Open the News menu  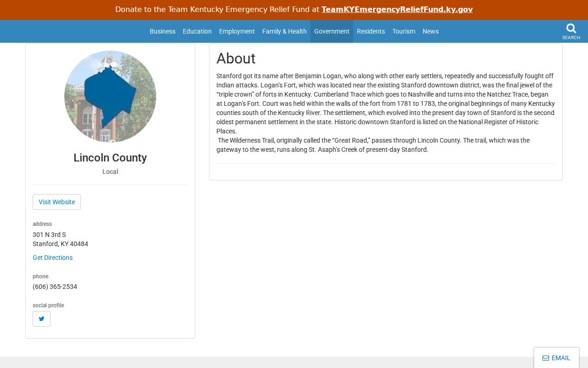[x=430, y=31]
